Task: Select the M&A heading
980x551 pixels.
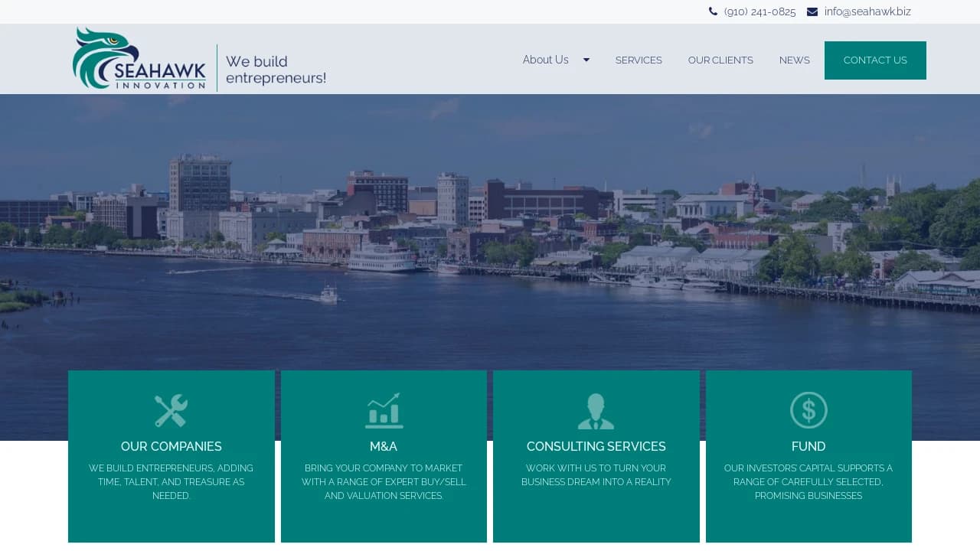Action: coord(384,446)
